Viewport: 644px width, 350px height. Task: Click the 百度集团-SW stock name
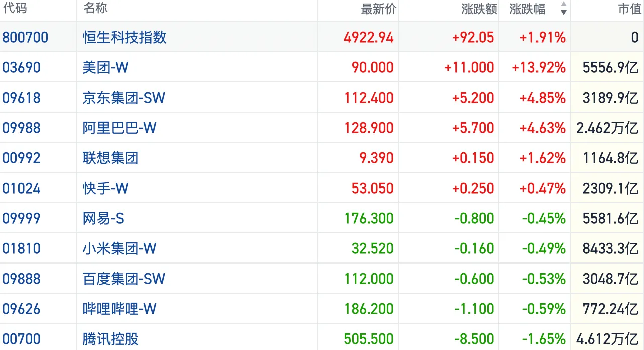(x=124, y=279)
